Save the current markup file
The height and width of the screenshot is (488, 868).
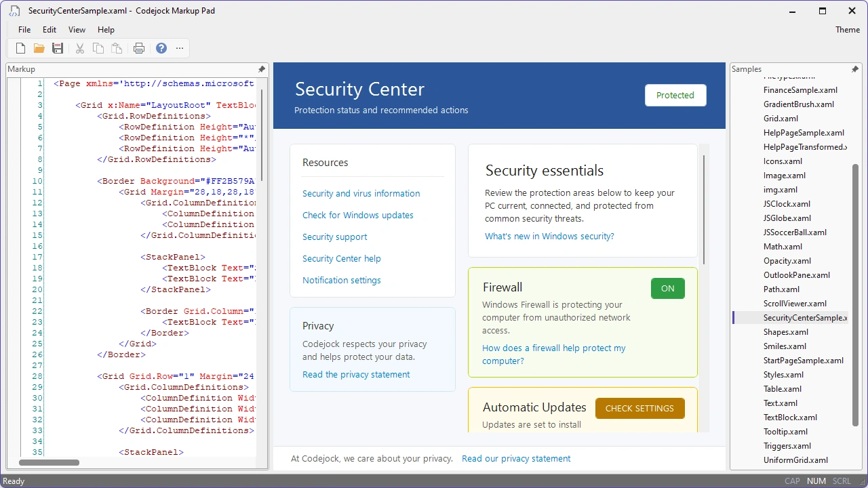(x=58, y=48)
